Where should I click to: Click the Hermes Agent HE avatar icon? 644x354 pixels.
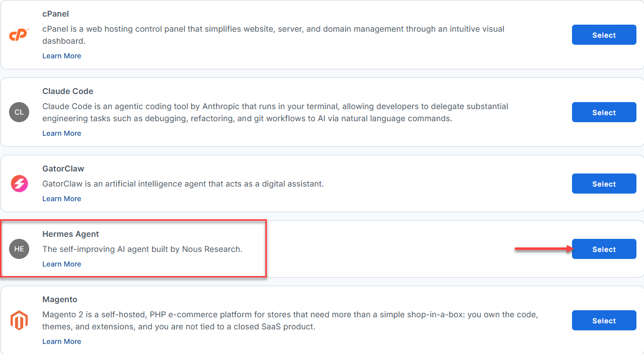coord(19,249)
